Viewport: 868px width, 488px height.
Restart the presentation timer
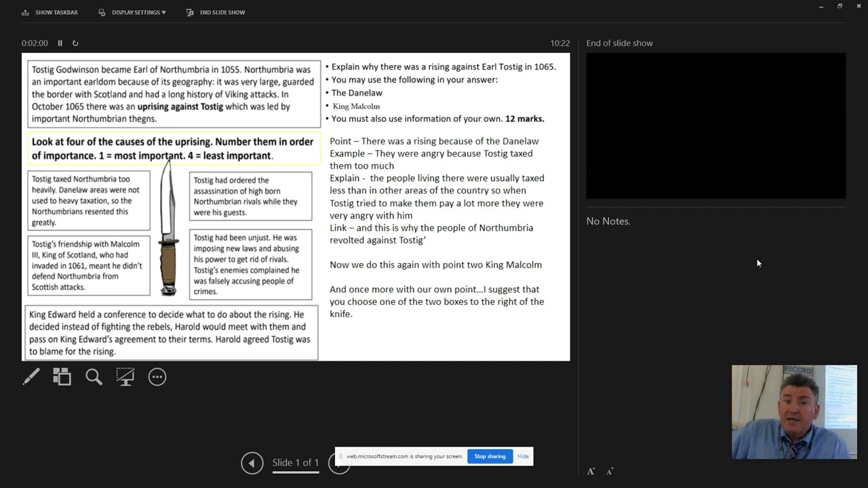pos(75,43)
